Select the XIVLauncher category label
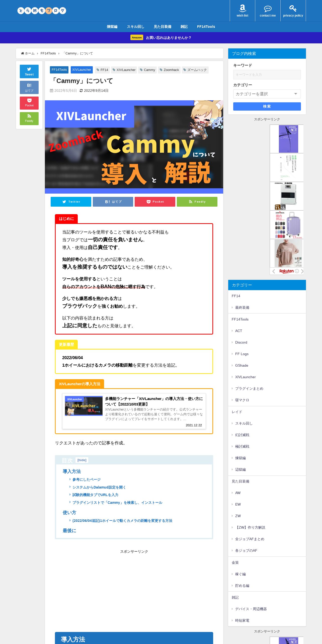Screen dimensions: 322x644 click(82, 70)
